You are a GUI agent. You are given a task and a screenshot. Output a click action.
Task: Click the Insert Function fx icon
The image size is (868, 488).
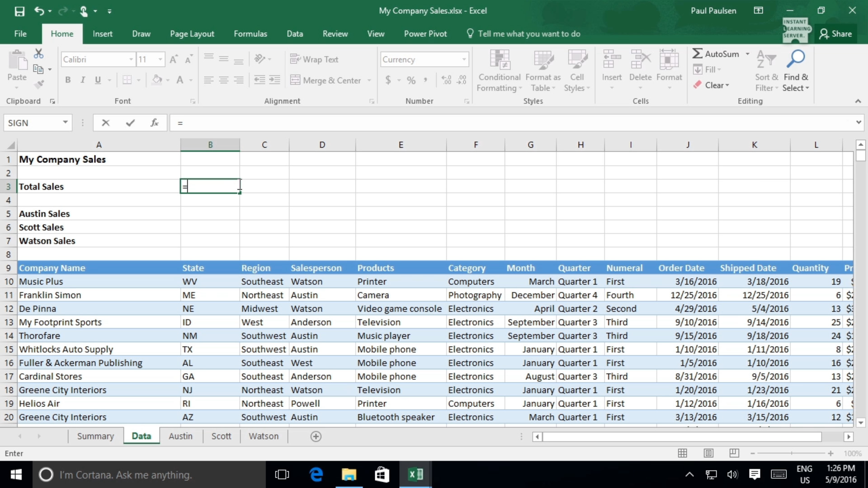[155, 123]
